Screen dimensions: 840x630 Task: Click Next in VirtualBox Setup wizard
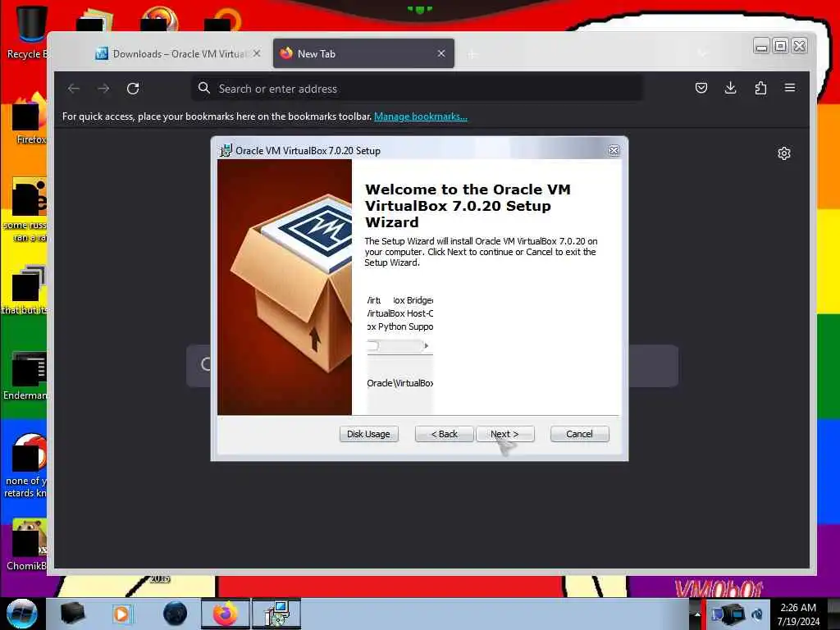504,434
